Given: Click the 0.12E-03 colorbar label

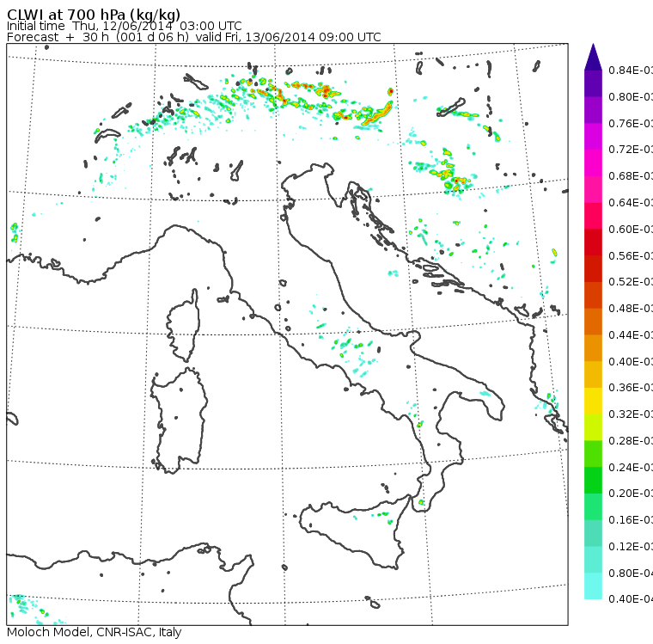Looking at the screenshot, I should tap(631, 546).
